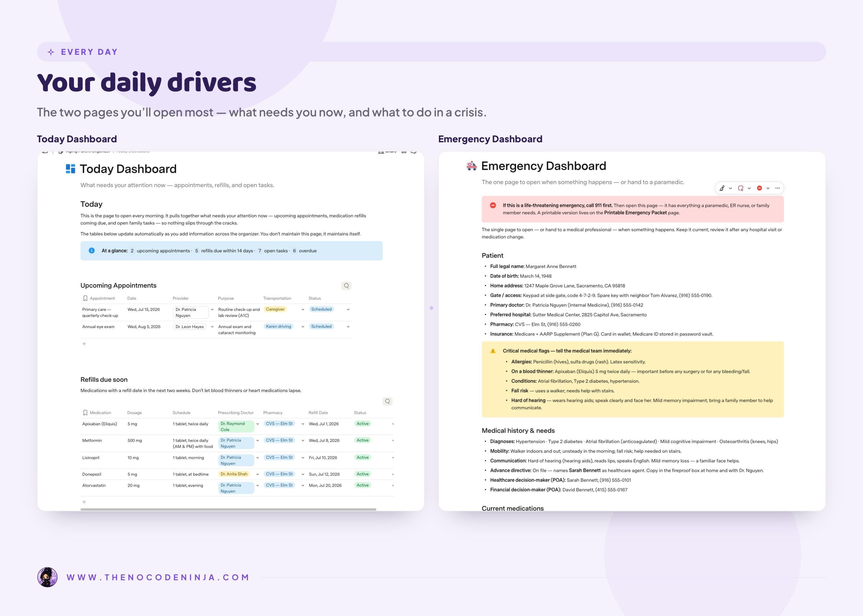
Task: Click the Atorvastatin medication cell
Action: (94, 485)
